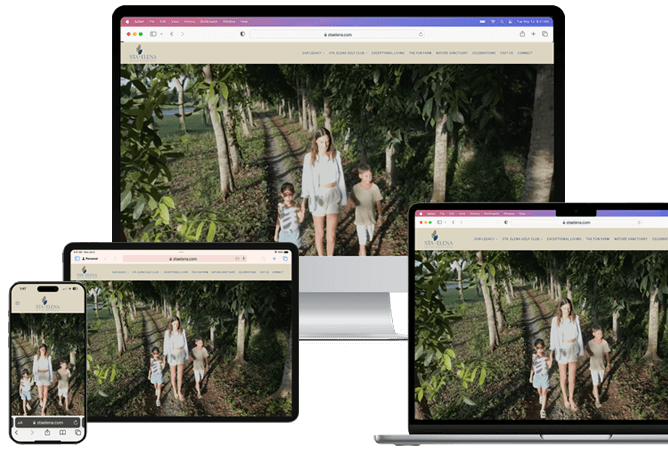Screen dimensions: 668x451
Task: Tap the back arrow on the iPhone Safari
Action: (x=17, y=433)
